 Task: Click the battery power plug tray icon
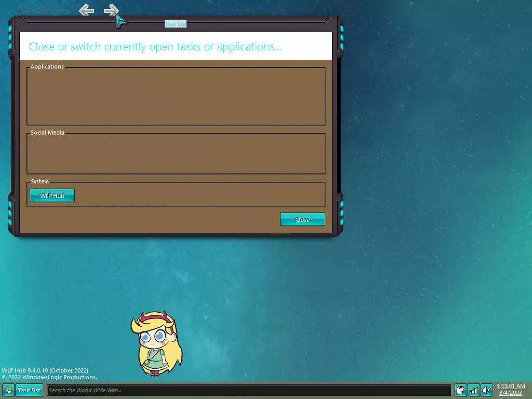click(x=460, y=390)
